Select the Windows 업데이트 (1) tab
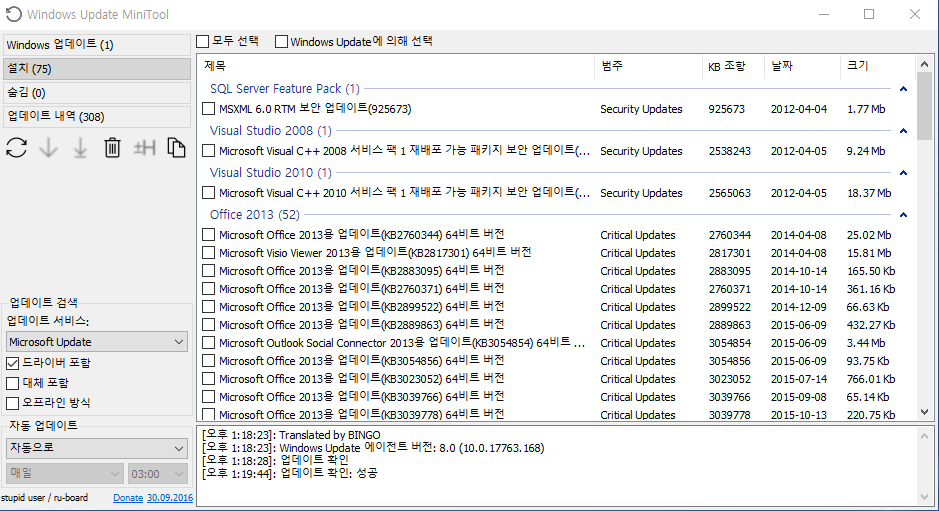 point(97,45)
